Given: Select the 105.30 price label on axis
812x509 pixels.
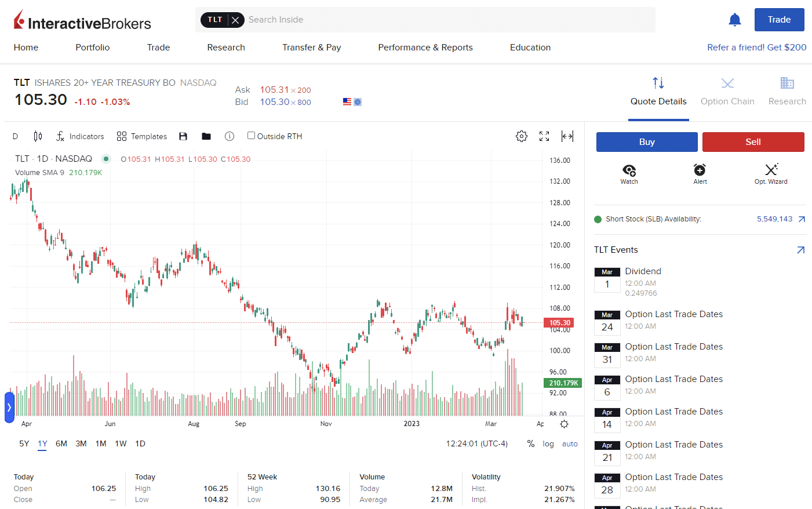Looking at the screenshot, I should coord(559,323).
